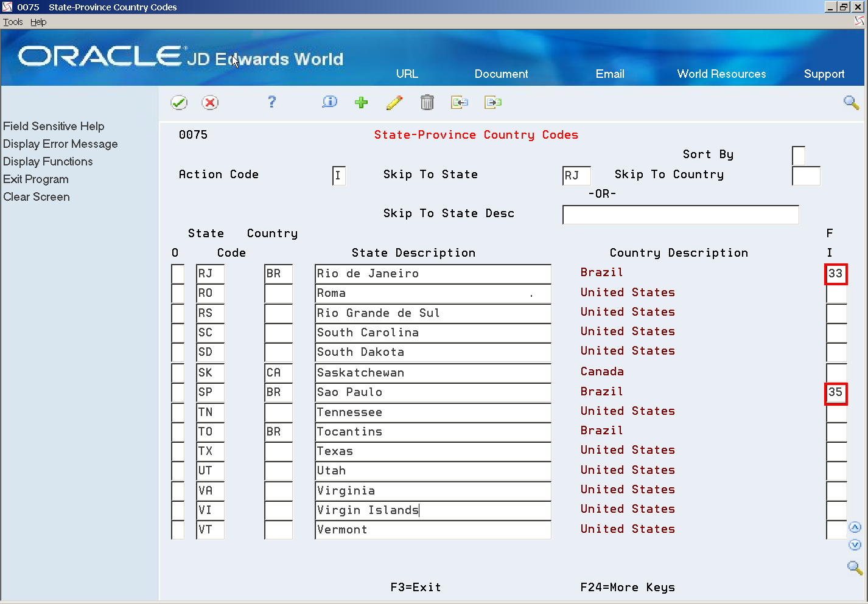Open Display Functions link
This screenshot has height=604, width=868.
point(48,161)
